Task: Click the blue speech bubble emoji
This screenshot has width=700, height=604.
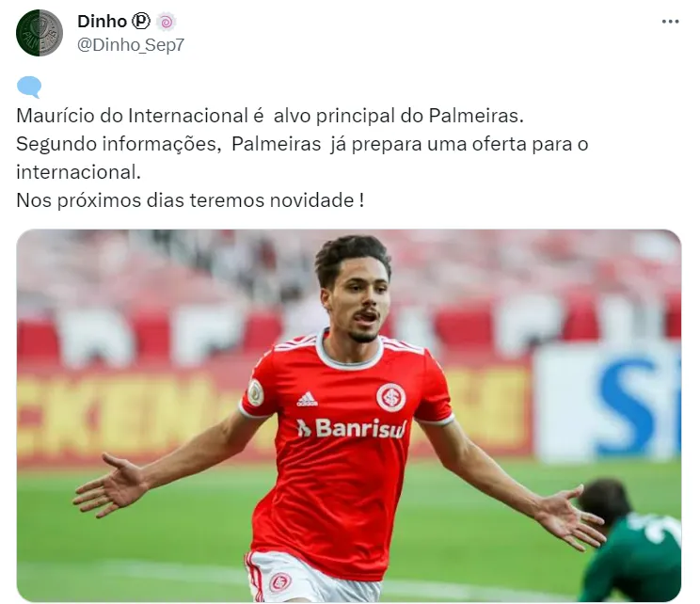Action: (x=29, y=87)
